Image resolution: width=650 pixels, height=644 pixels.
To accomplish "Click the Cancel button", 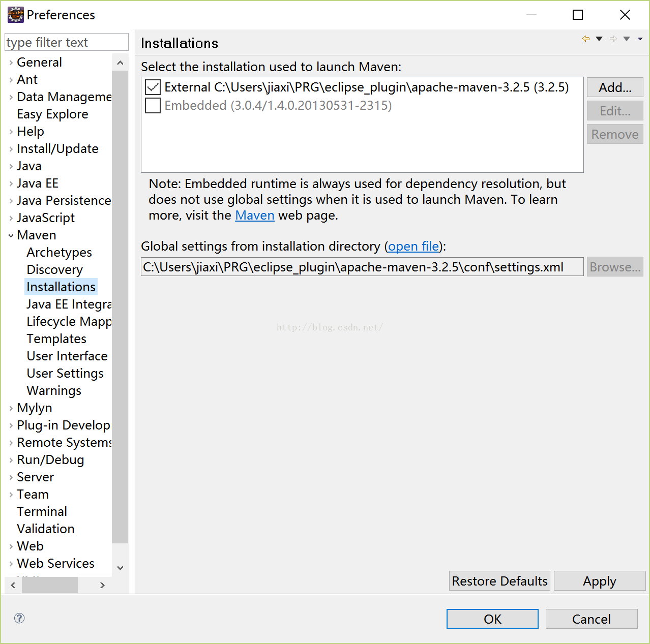I will [592, 619].
